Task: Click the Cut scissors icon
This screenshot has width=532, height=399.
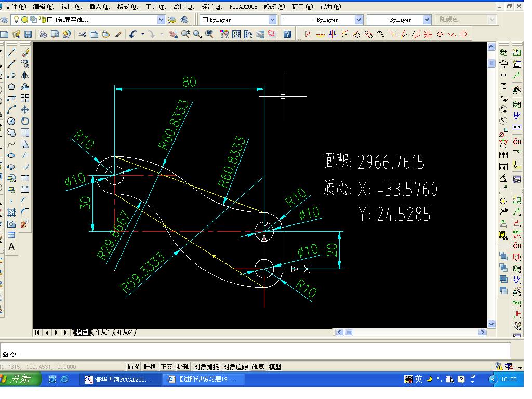Action: pos(82,34)
